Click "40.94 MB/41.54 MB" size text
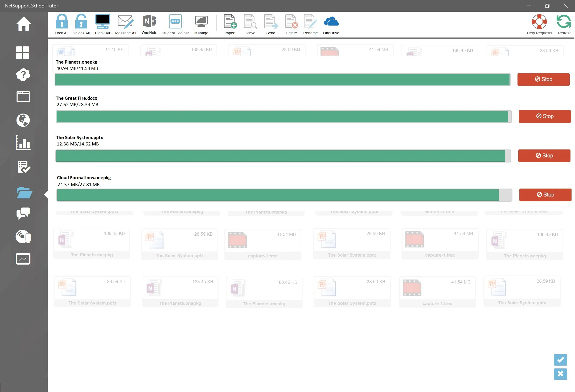The image size is (575, 392). (x=77, y=68)
